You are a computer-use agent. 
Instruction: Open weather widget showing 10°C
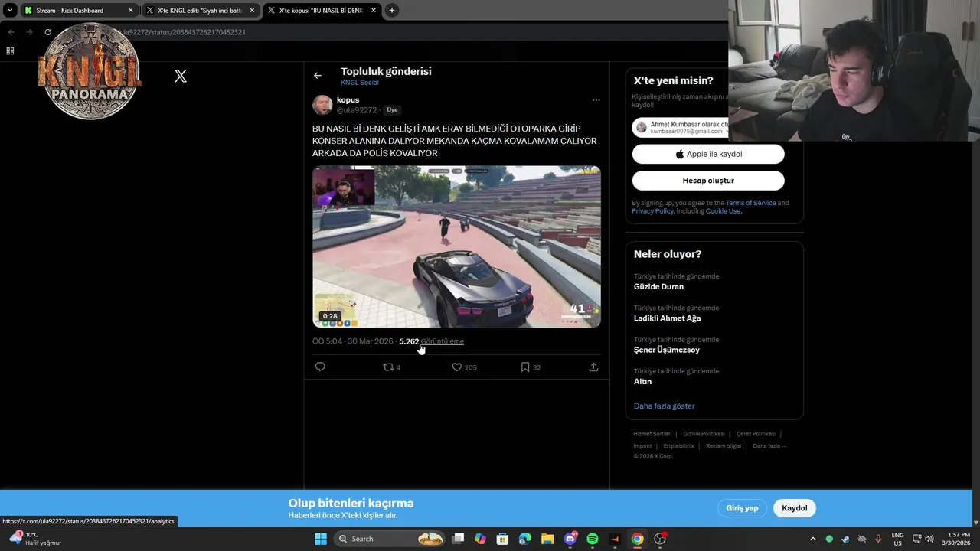click(x=36, y=539)
